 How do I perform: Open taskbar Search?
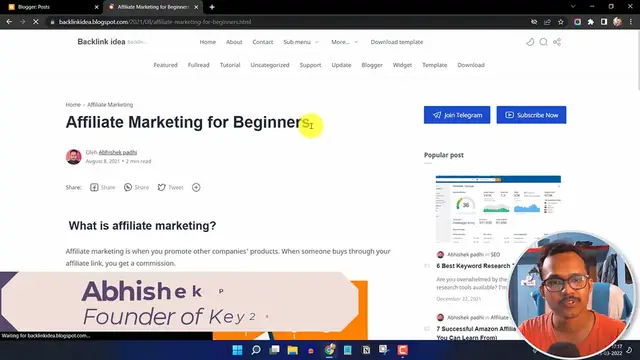pyautogui.click(x=256, y=350)
